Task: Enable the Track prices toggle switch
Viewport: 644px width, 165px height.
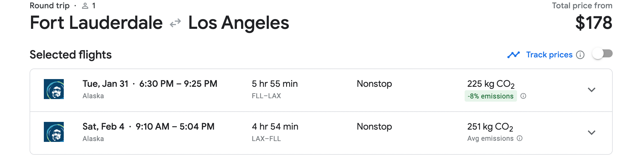Action: 602,54
